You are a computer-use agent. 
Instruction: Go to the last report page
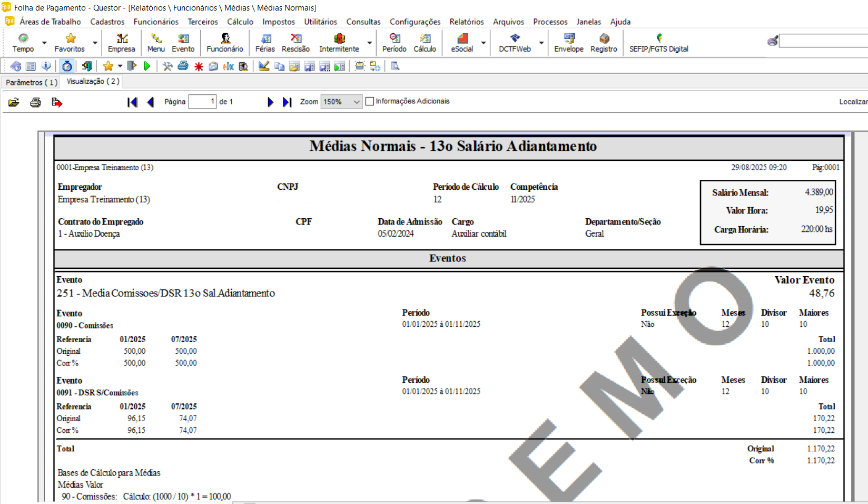[x=287, y=102]
